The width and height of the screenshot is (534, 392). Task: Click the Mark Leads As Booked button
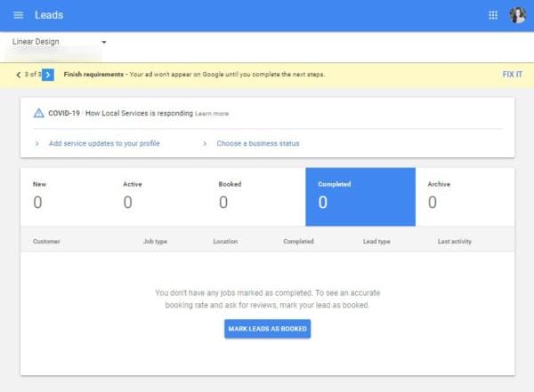[267, 329]
